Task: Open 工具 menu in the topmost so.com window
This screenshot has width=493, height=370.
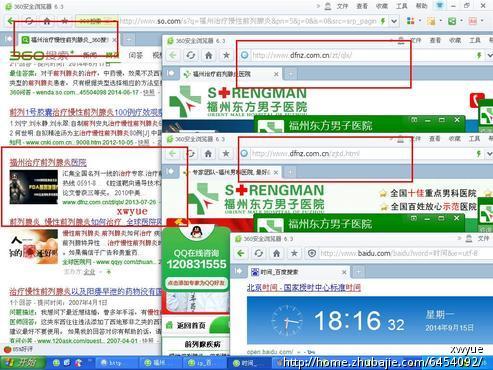Action: pos(401,6)
